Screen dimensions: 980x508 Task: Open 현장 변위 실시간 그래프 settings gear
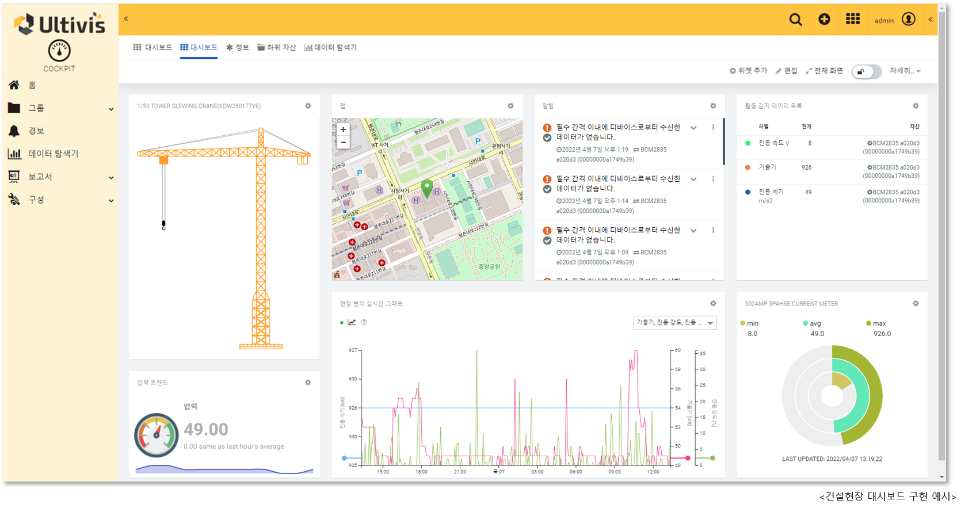[713, 304]
